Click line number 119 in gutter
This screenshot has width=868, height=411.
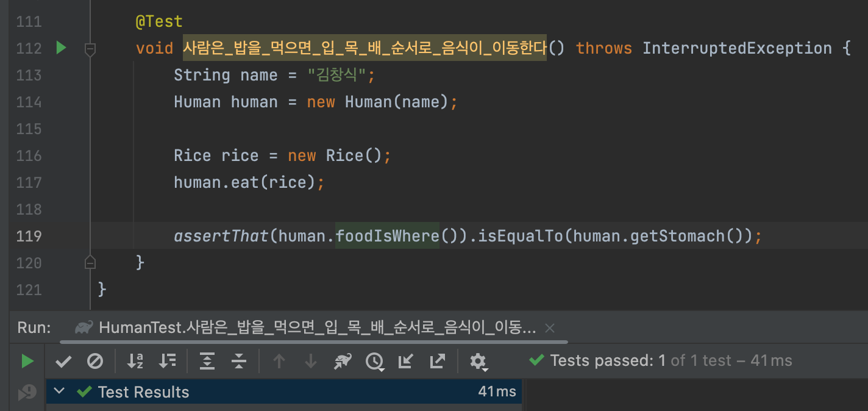29,236
